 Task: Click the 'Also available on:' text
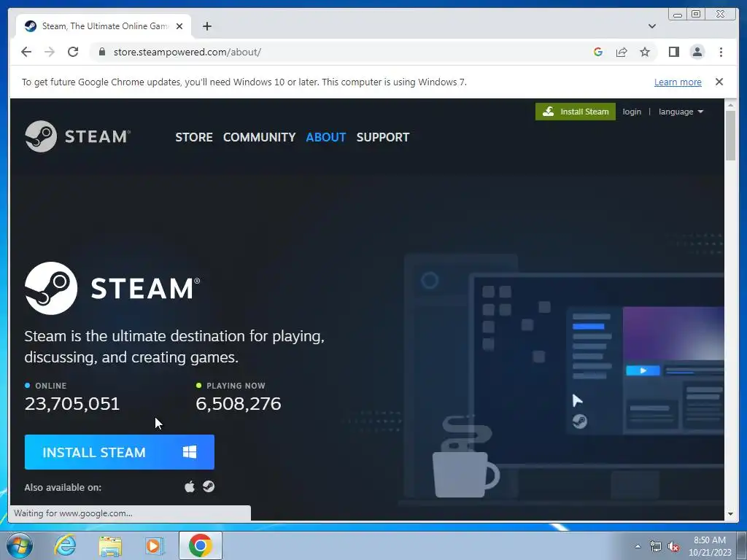pyautogui.click(x=63, y=487)
